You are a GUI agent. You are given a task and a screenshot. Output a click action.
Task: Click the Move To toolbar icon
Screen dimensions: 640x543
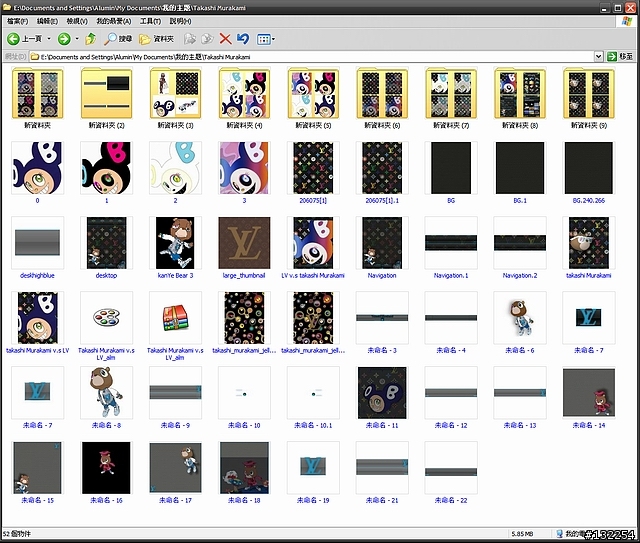click(x=189, y=39)
